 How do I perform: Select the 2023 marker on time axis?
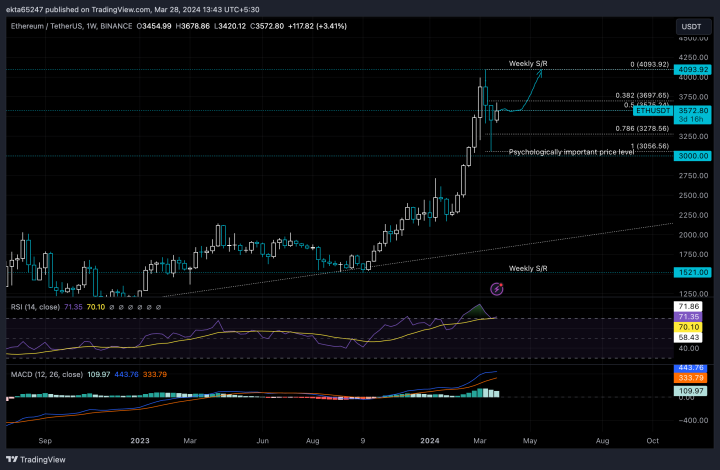[x=140, y=441]
